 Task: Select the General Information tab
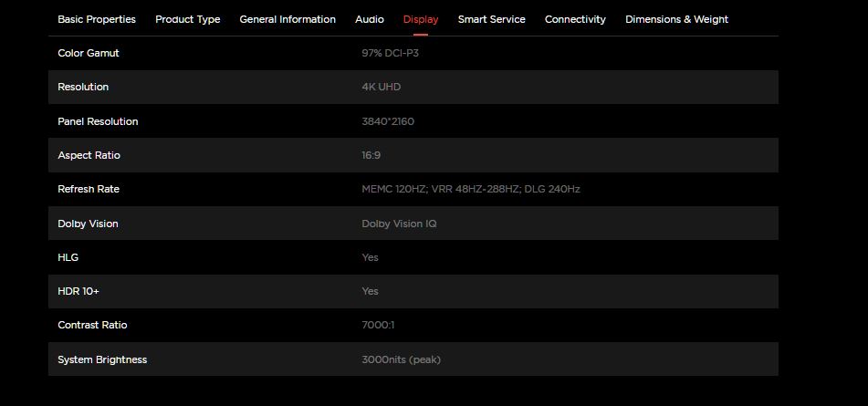point(288,19)
